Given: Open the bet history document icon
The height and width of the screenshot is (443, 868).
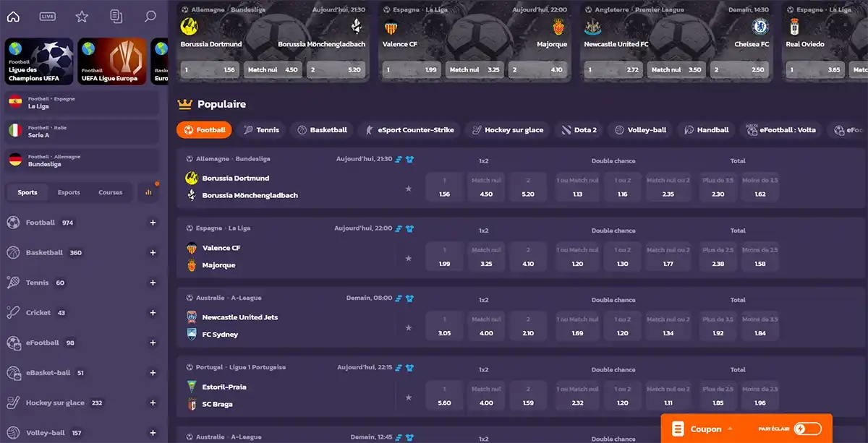Looking at the screenshot, I should (x=116, y=17).
